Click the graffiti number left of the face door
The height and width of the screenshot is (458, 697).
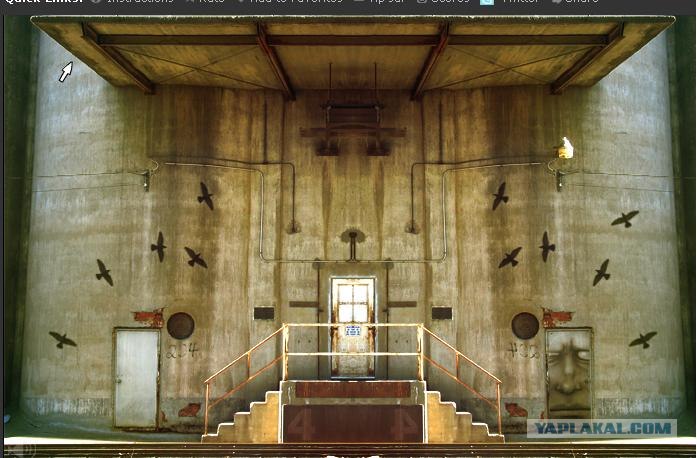click(x=524, y=351)
